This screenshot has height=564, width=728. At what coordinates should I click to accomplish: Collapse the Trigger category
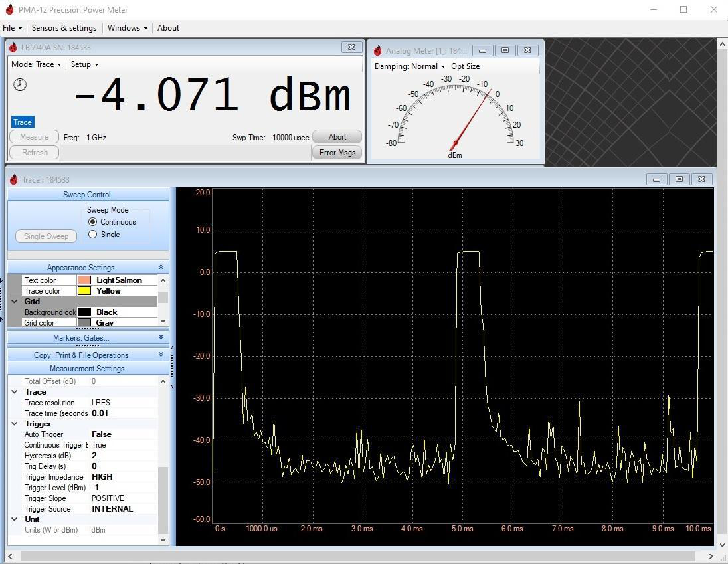(15, 424)
